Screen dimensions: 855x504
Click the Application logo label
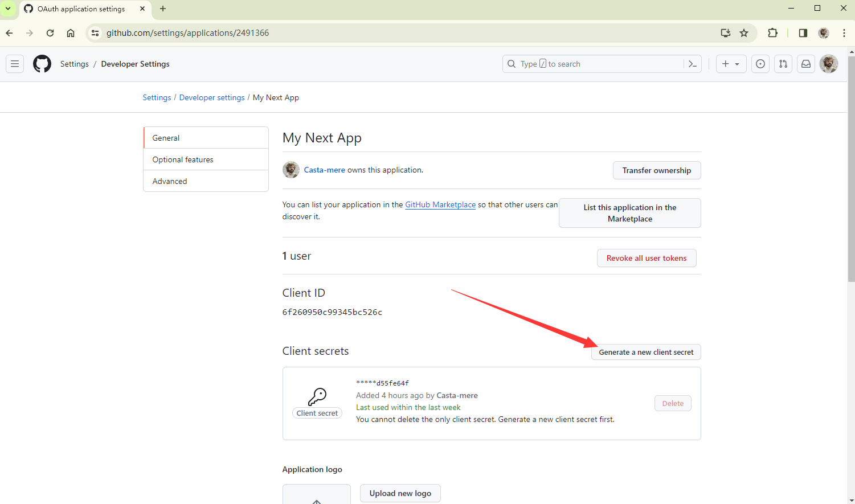click(312, 469)
